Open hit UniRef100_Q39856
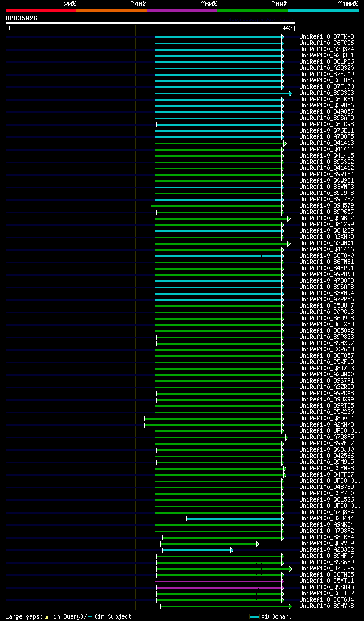This screenshot has width=364, height=621. click(327, 105)
